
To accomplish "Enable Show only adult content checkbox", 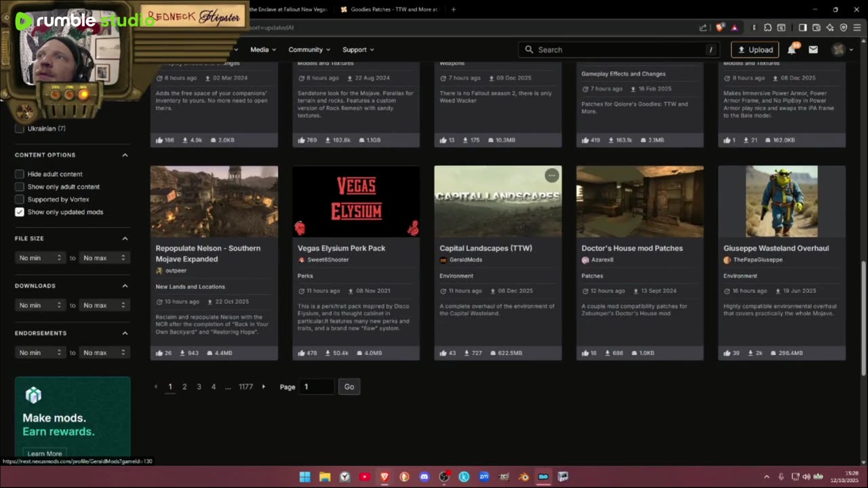I will tap(20, 186).
